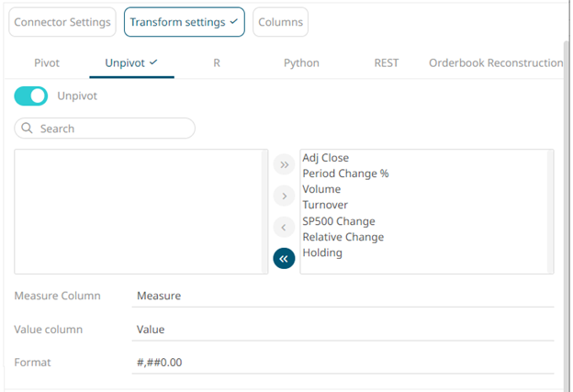Select SP500 Change in the list
Viewport: 573px width, 392px height.
pos(338,221)
